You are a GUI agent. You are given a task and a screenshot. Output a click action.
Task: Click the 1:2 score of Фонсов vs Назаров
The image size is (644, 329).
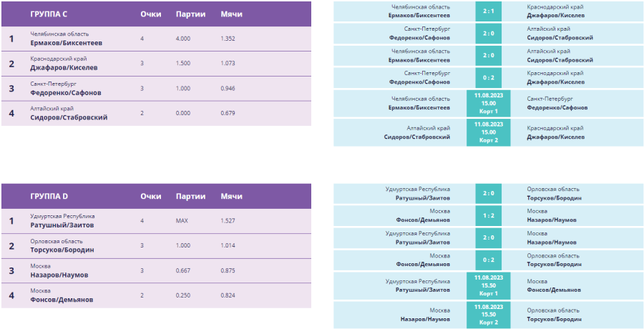488,215
